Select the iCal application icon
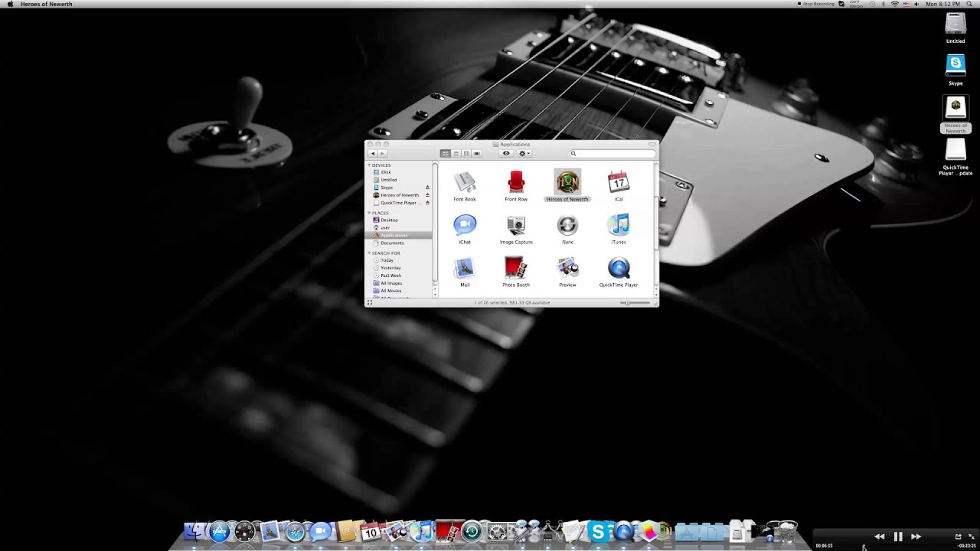This screenshot has height=551, width=980. (619, 182)
